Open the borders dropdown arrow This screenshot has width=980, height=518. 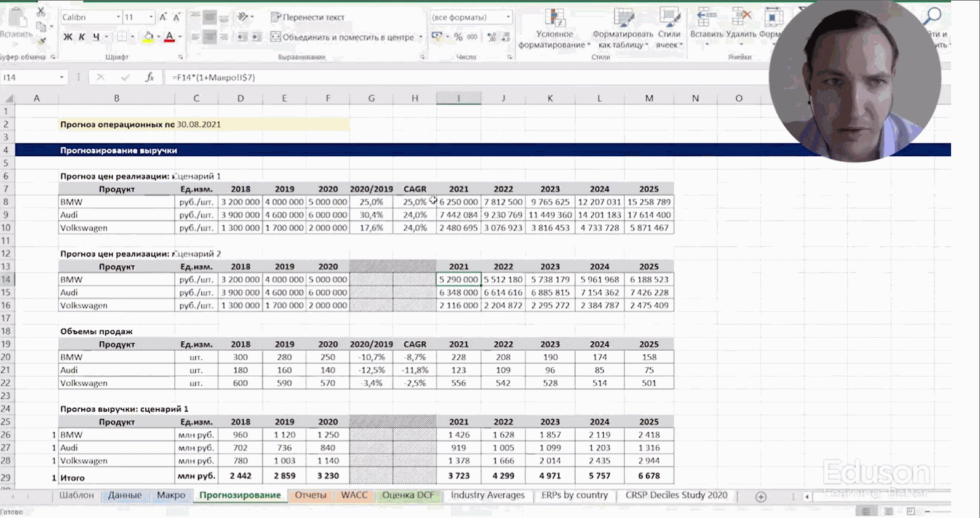tap(132, 37)
